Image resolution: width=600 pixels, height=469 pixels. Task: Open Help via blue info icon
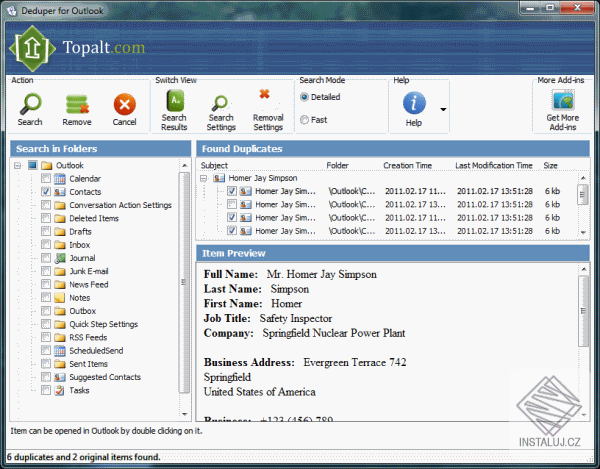(414, 103)
